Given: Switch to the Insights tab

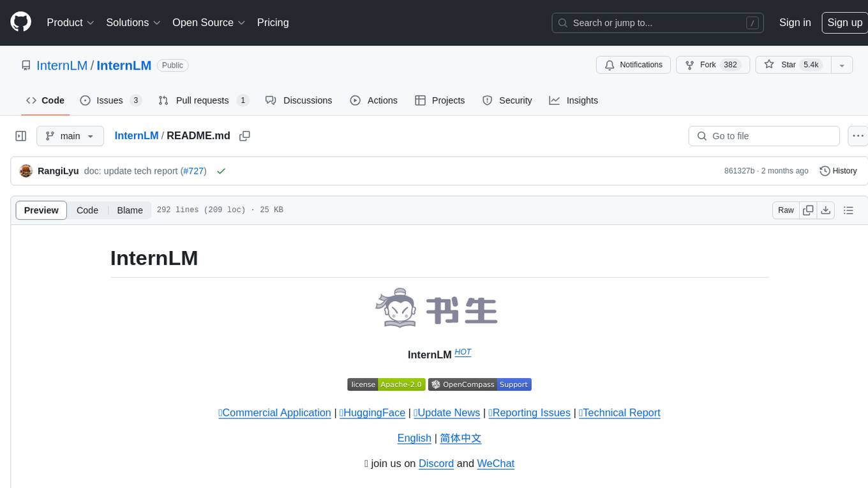Looking at the screenshot, I should point(574,100).
